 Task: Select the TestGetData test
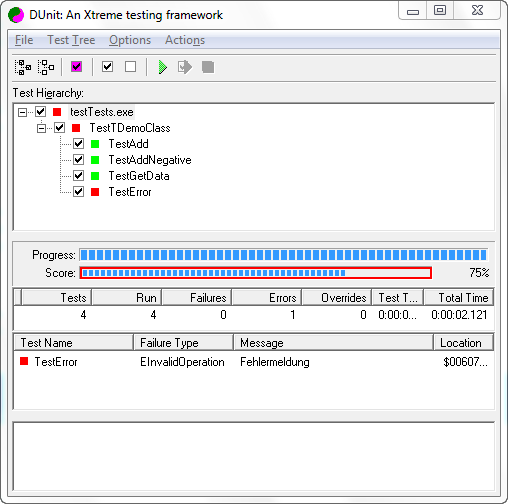139,176
